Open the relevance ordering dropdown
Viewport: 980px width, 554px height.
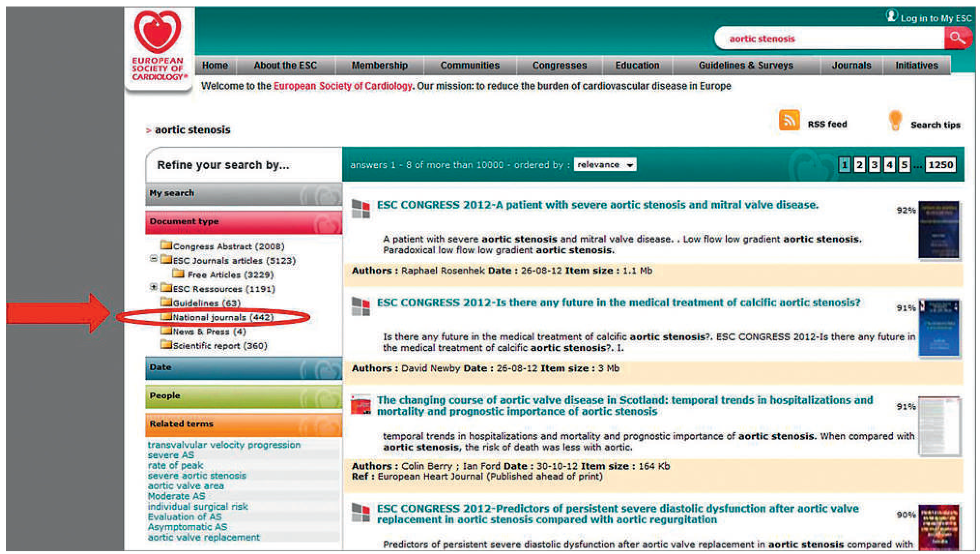[x=605, y=165]
